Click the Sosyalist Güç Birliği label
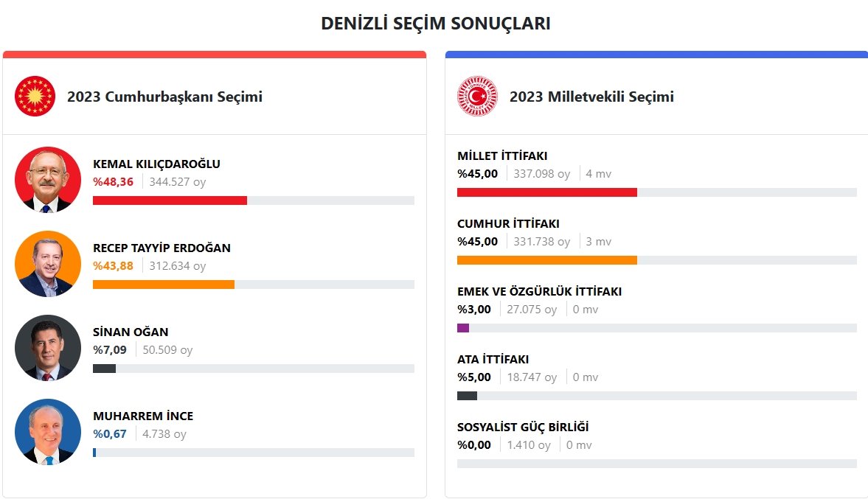This screenshot has height=499, width=868. point(523,427)
